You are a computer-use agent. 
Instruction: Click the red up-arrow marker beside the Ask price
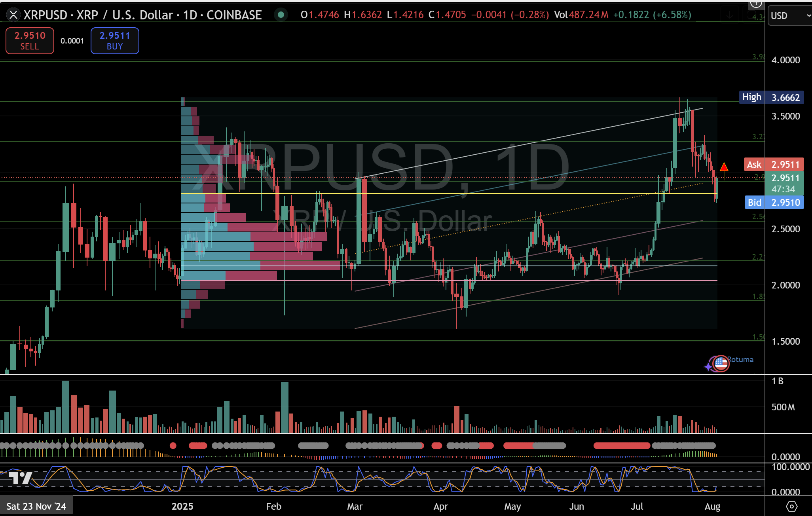pos(725,167)
